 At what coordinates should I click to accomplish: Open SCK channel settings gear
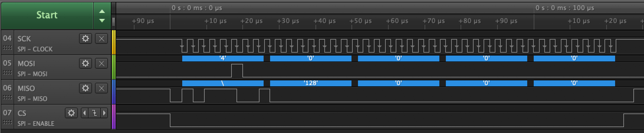click(85, 38)
